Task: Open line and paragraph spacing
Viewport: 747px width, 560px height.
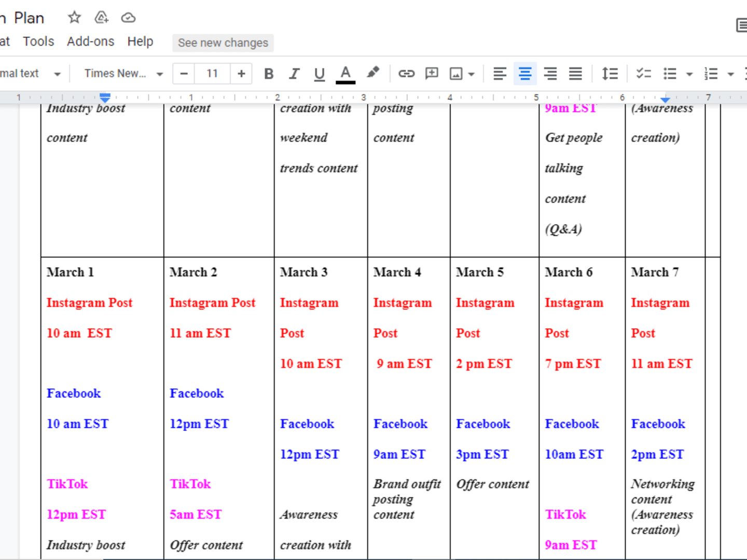Action: [x=610, y=74]
